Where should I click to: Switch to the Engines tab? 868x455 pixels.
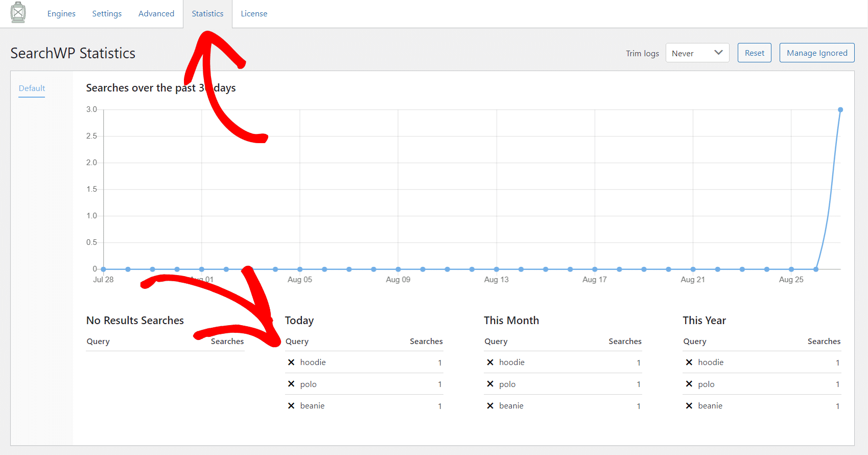click(x=61, y=14)
